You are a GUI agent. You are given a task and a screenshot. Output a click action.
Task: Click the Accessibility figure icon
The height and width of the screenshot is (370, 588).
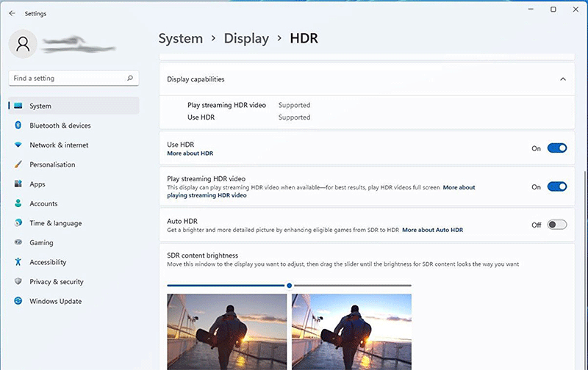[18, 261]
